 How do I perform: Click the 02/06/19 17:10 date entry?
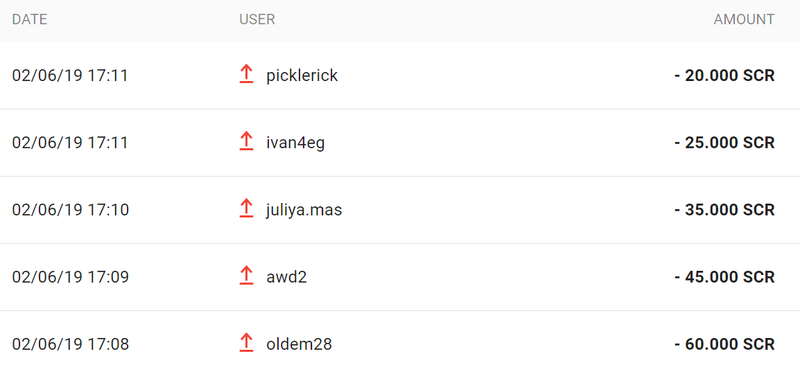pyautogui.click(x=70, y=210)
